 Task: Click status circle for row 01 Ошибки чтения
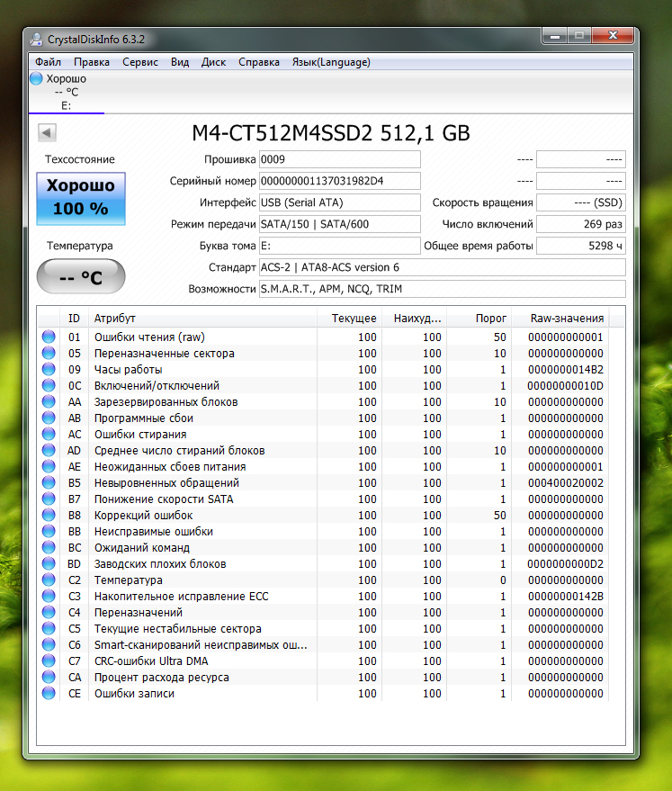point(49,337)
